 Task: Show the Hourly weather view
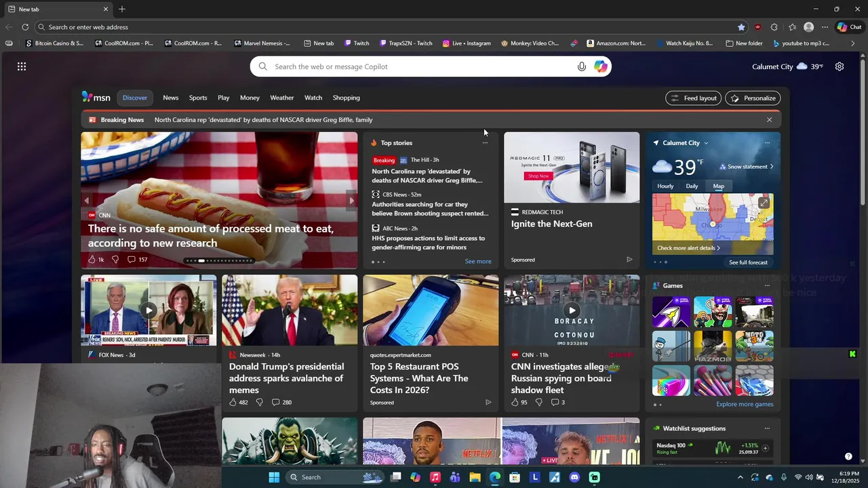point(665,186)
